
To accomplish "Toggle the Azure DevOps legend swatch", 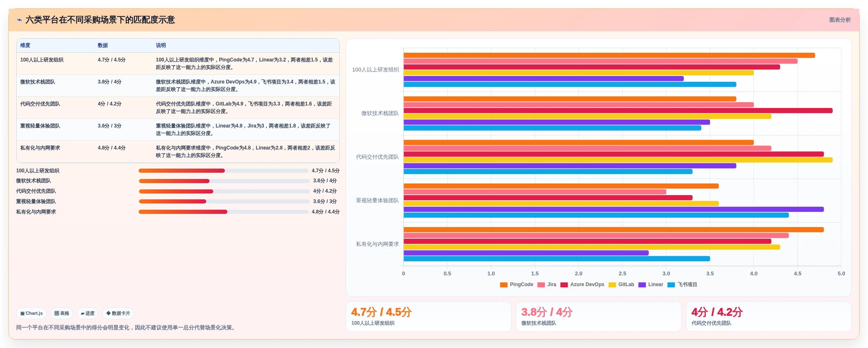I will 564,285.
